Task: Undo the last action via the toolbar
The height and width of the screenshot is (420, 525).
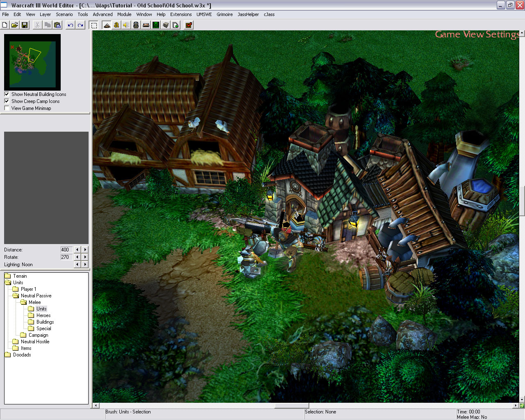Action: (x=71, y=25)
